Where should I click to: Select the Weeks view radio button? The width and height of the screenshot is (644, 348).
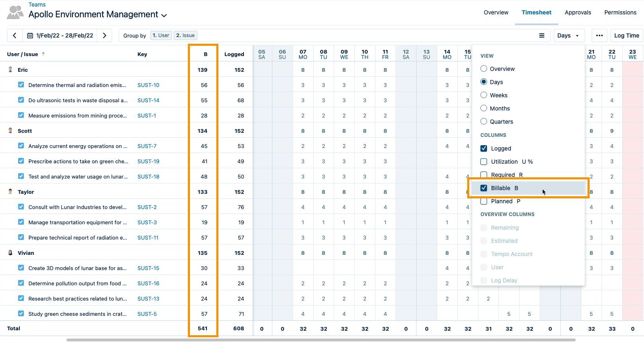tap(483, 95)
